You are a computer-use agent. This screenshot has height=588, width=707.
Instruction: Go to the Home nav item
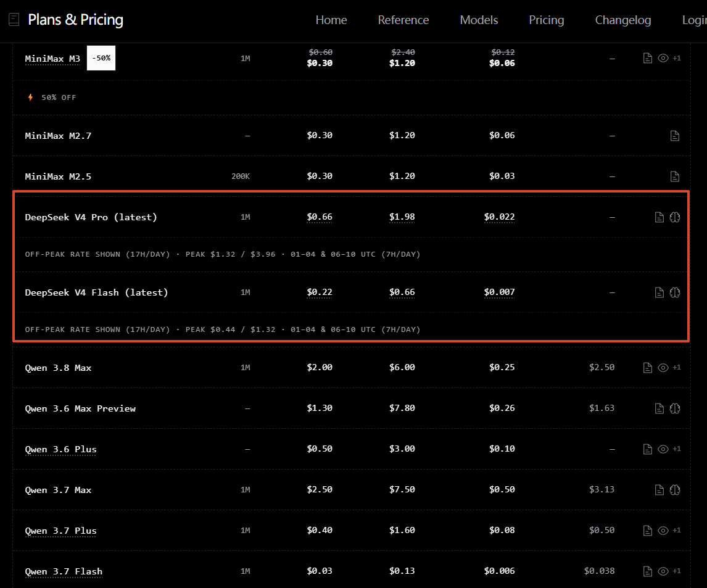pyautogui.click(x=331, y=20)
